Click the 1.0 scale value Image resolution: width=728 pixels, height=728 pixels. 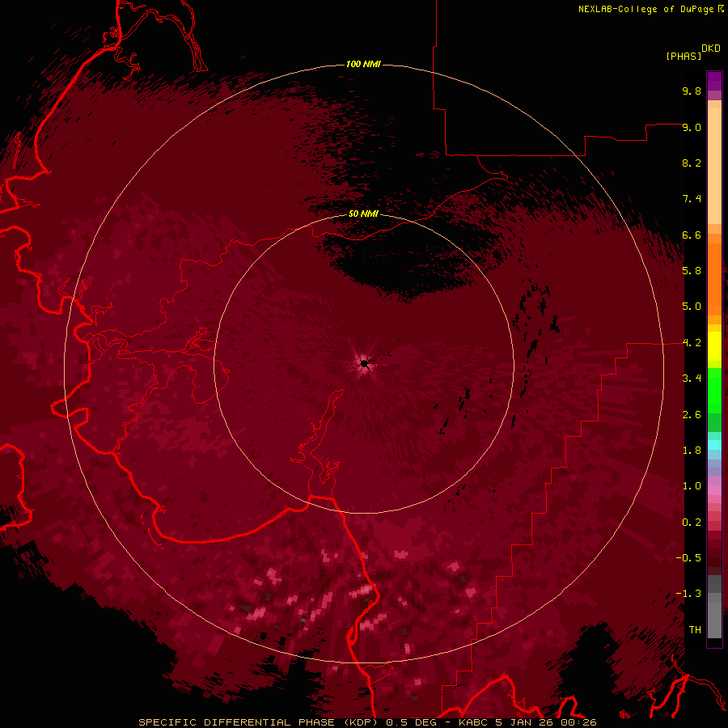pos(692,486)
